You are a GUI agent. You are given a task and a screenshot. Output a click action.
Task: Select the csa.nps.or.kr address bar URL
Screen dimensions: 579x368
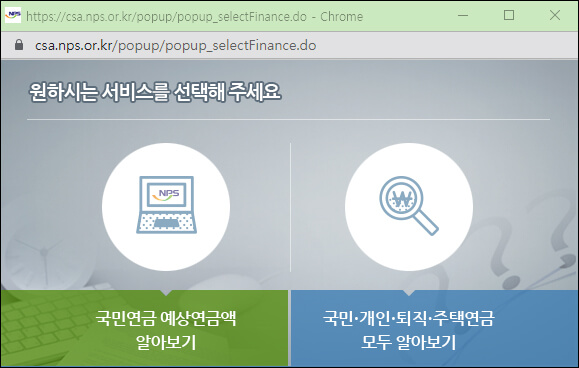point(175,45)
